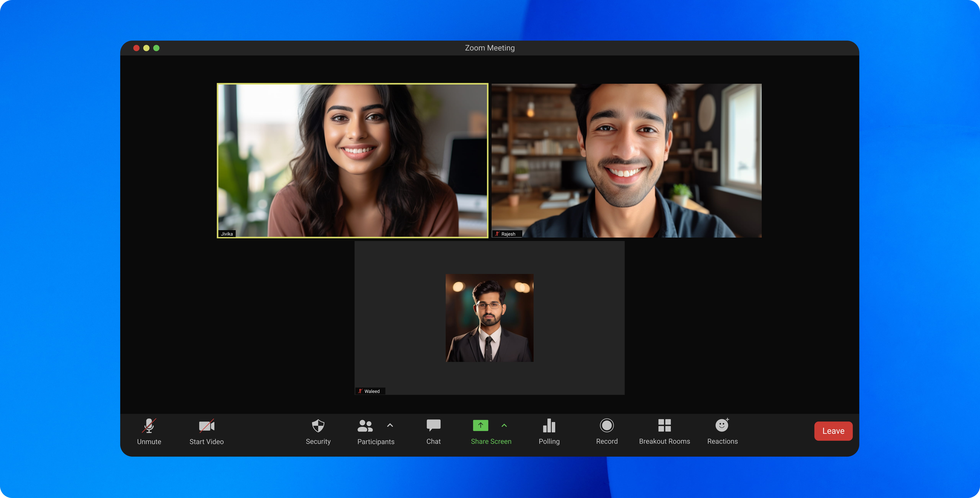Click the Jivika name label
Image resolution: width=980 pixels, height=498 pixels.
[227, 234]
